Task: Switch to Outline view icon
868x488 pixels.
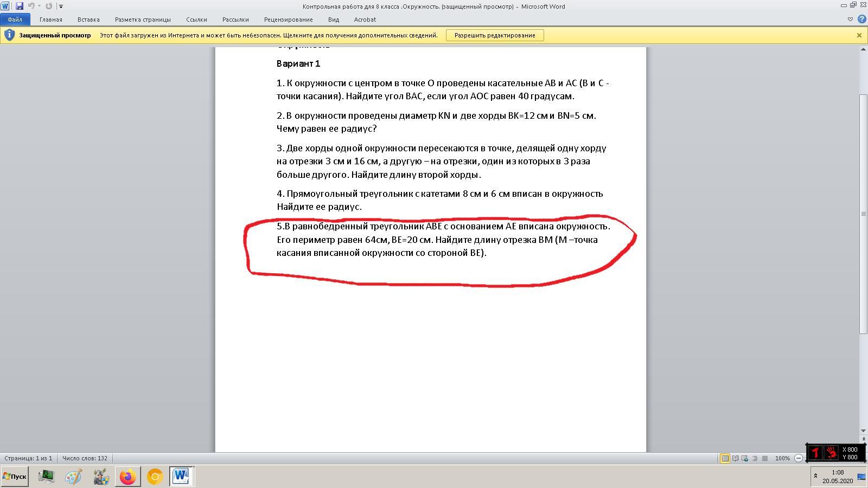Action: click(x=755, y=458)
